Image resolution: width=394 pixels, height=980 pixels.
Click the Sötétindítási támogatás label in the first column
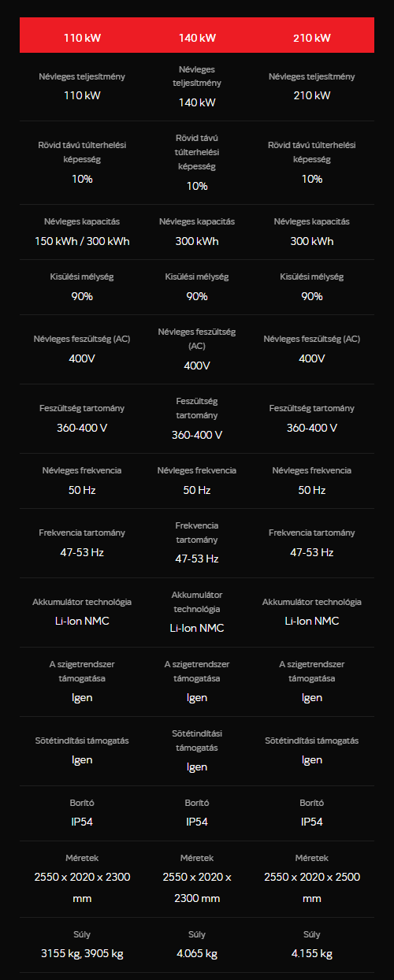(x=82, y=741)
